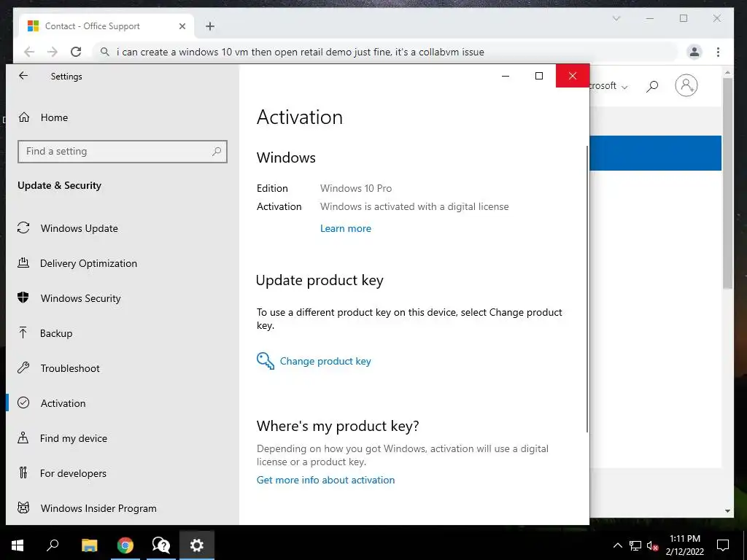Click Chrome's back navigation arrow
Image resolution: width=747 pixels, height=560 pixels.
29,52
